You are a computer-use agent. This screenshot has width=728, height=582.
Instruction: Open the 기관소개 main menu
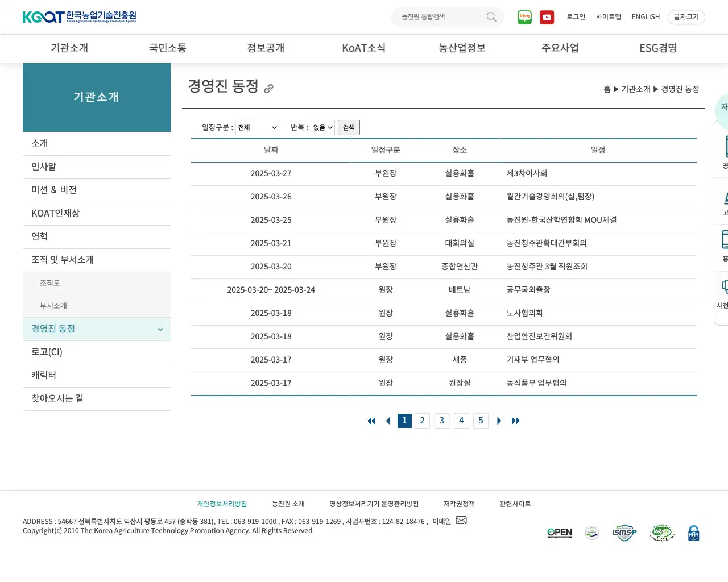[x=69, y=48]
